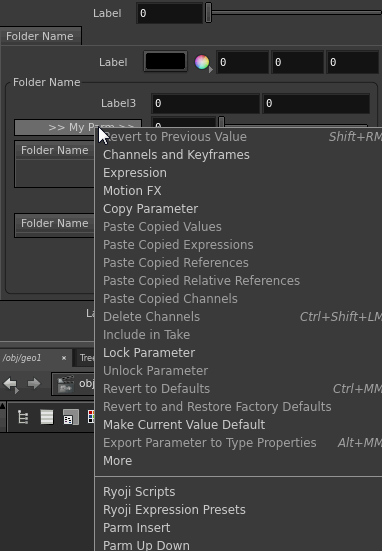Select the Folder Name tab below My Parm
This screenshot has height=551, width=382.
click(54, 150)
